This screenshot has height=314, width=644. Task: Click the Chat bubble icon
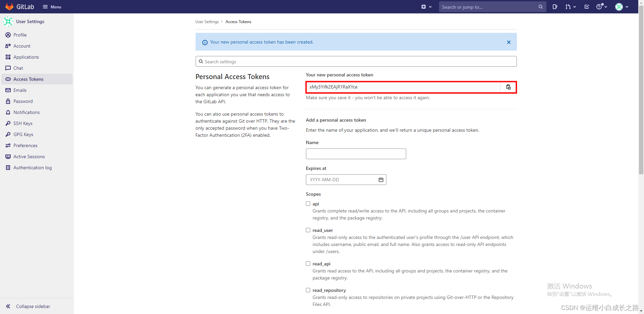coord(8,68)
